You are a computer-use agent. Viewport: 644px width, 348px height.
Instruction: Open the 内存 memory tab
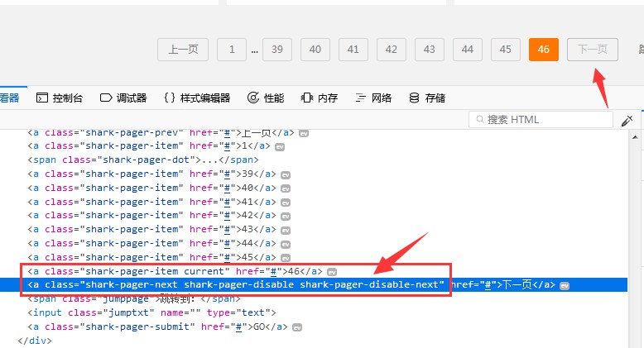(x=320, y=98)
